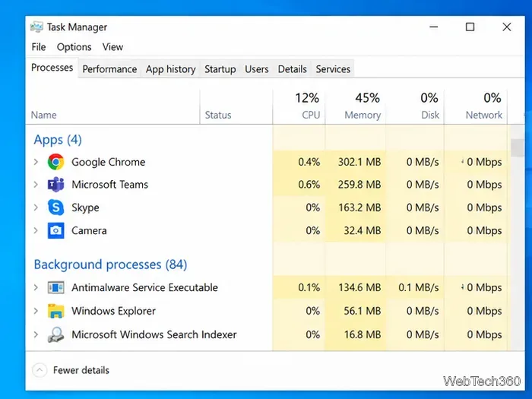Screen dimensions: 532x399
Task: Sort processes by Memory column
Action: point(355,107)
